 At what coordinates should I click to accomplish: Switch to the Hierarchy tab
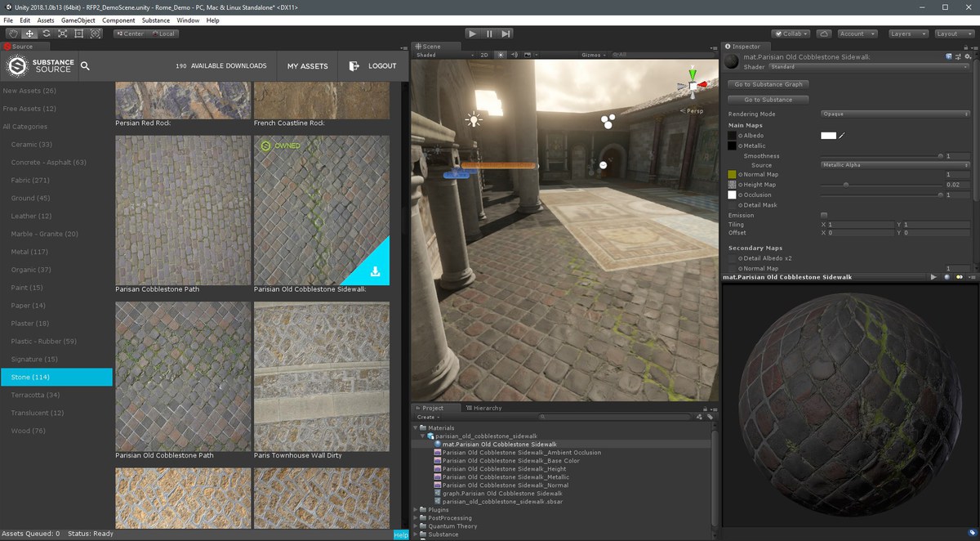[483, 408]
